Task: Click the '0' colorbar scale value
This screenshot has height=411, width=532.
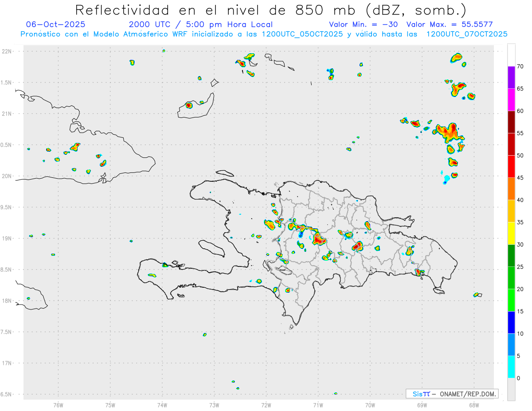Action: [x=518, y=378]
